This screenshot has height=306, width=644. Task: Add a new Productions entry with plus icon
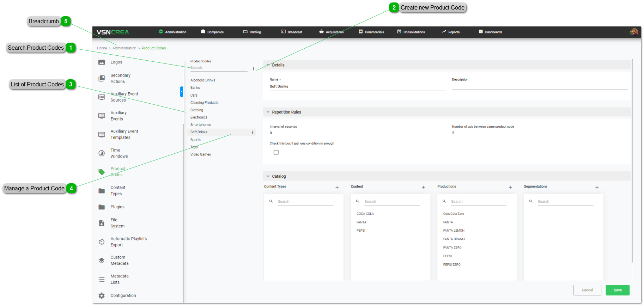coord(510,187)
